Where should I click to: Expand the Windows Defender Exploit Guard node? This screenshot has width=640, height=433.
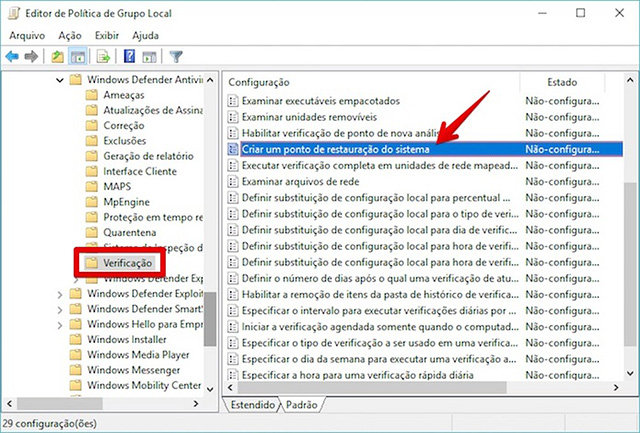(60, 294)
